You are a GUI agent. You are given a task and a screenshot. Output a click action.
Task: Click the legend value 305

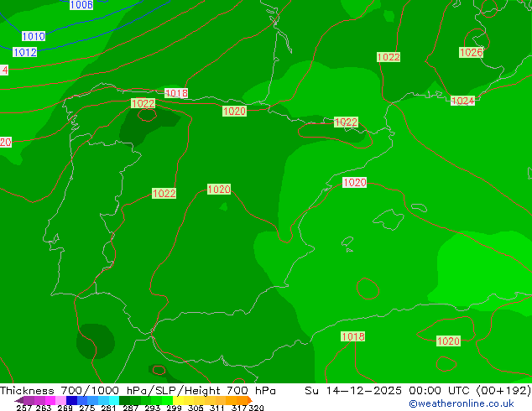[196, 408]
